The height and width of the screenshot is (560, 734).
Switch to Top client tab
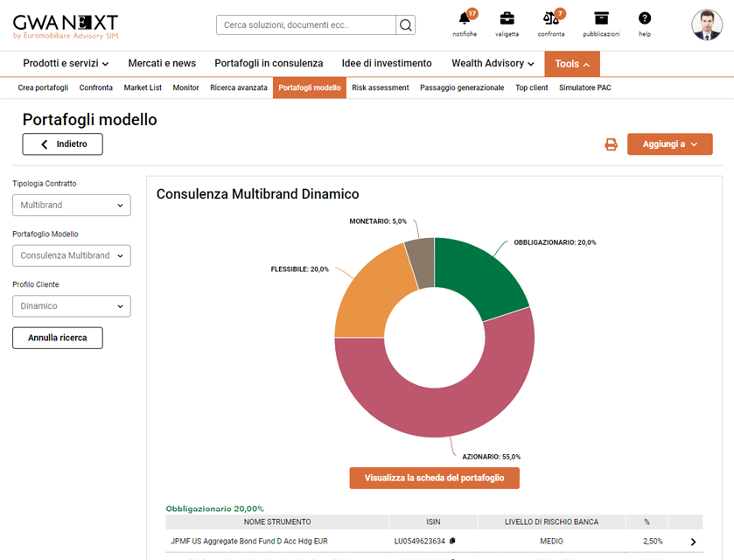(x=531, y=87)
